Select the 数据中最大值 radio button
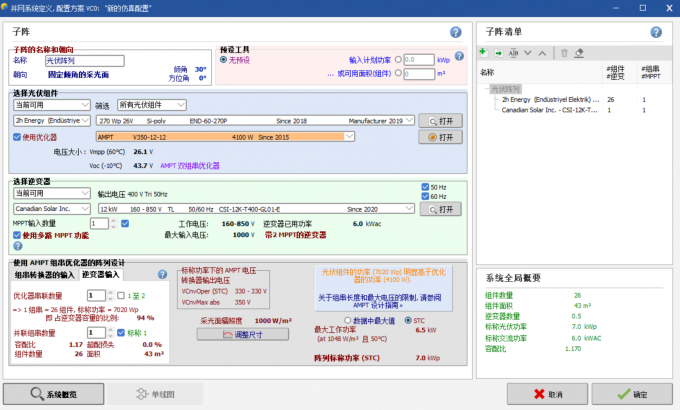The height and width of the screenshot is (410, 680). (347, 320)
